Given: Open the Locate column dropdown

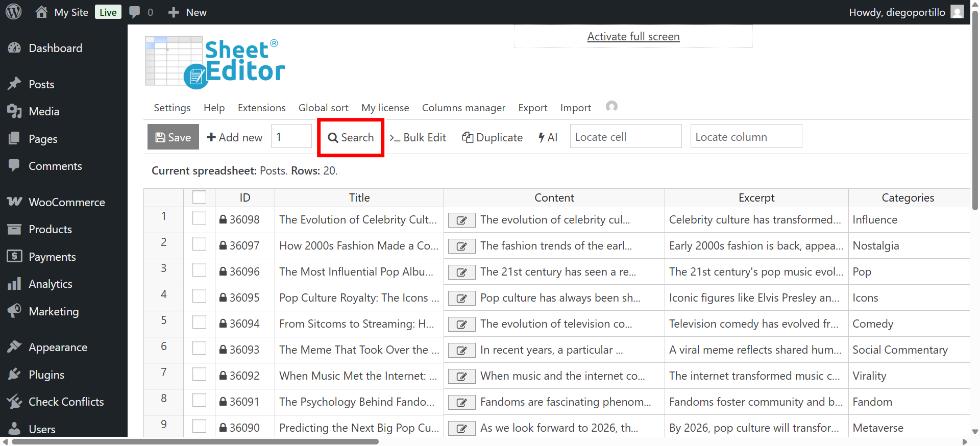Looking at the screenshot, I should pos(746,137).
